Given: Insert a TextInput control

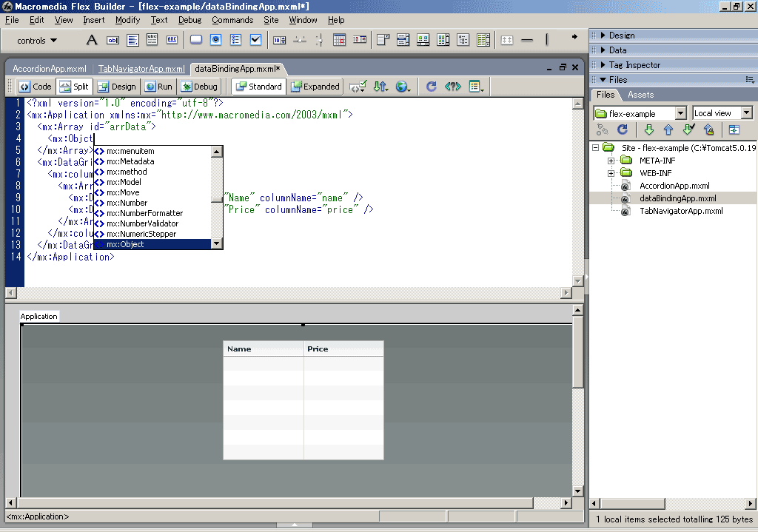Looking at the screenshot, I should [x=113, y=40].
